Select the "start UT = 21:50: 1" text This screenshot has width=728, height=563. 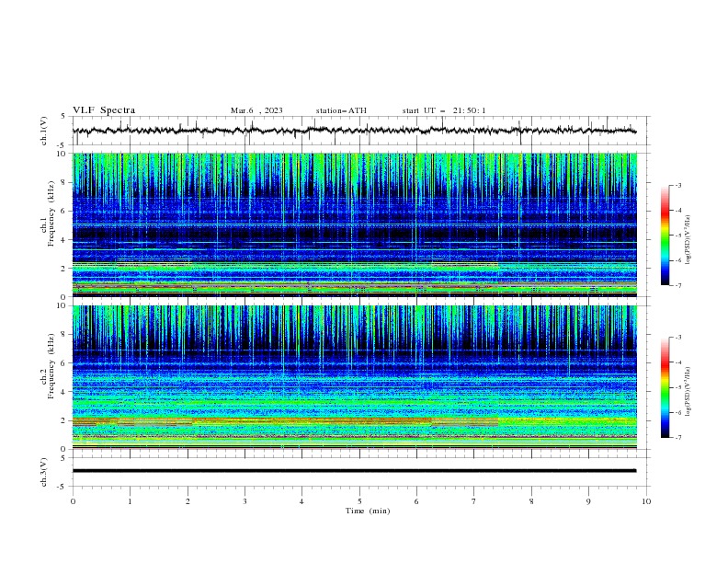443,110
